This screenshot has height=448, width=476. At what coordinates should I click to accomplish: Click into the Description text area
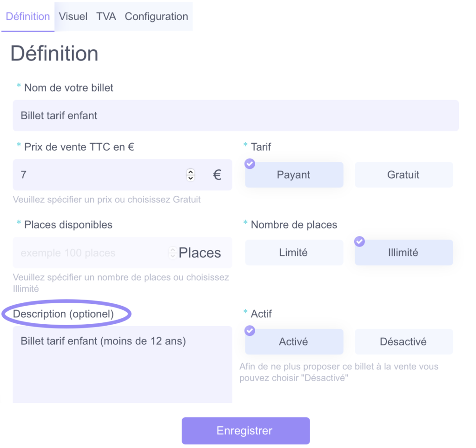click(x=122, y=364)
